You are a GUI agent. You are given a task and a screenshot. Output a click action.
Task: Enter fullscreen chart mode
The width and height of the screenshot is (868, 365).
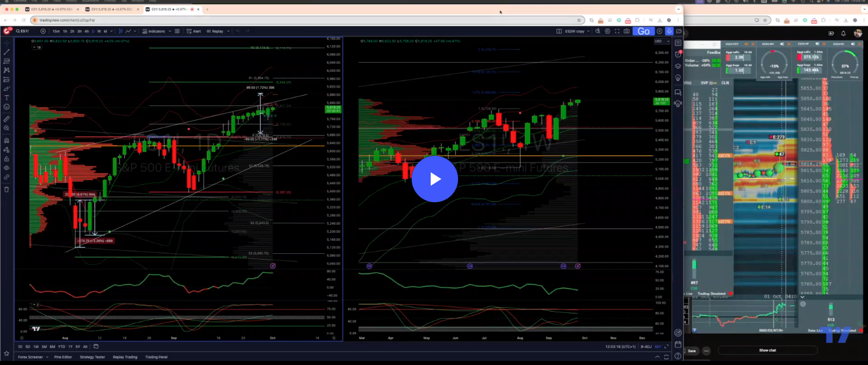pos(617,31)
